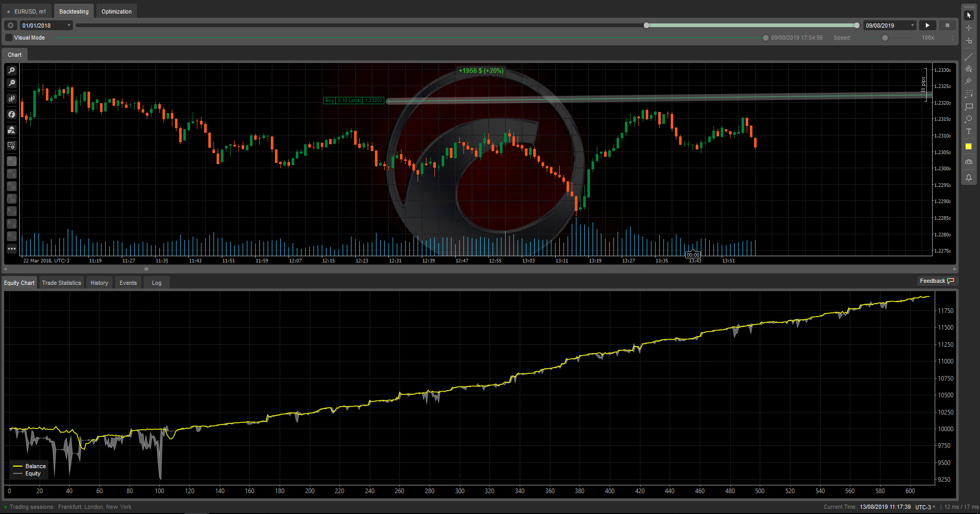Viewport: 980px width, 514px height.
Task: Open the Log tab
Action: pos(157,283)
